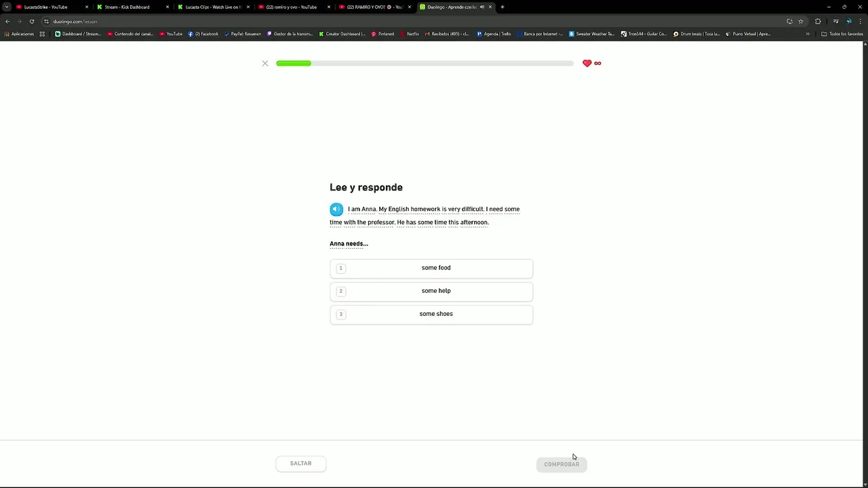Viewport: 868px width, 488px height.
Task: Click the COMPROBAR check button
Action: (x=561, y=464)
